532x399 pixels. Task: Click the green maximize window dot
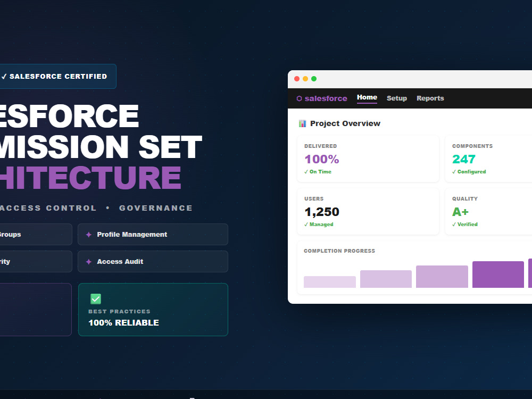point(314,79)
